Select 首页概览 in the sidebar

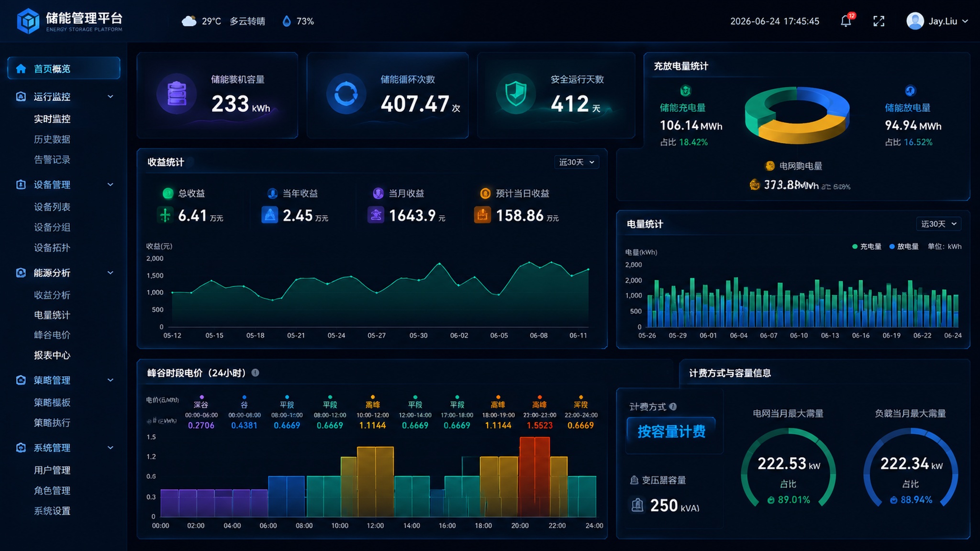pyautogui.click(x=64, y=68)
